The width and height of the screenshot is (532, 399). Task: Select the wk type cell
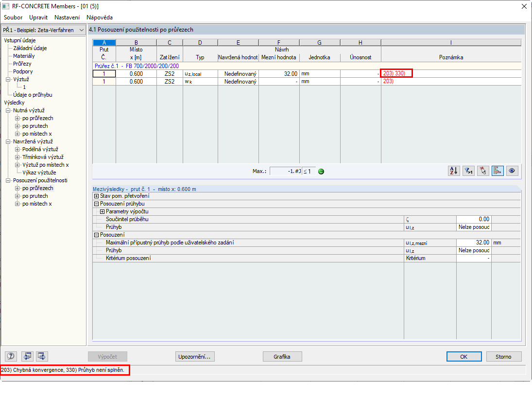tap(200, 82)
